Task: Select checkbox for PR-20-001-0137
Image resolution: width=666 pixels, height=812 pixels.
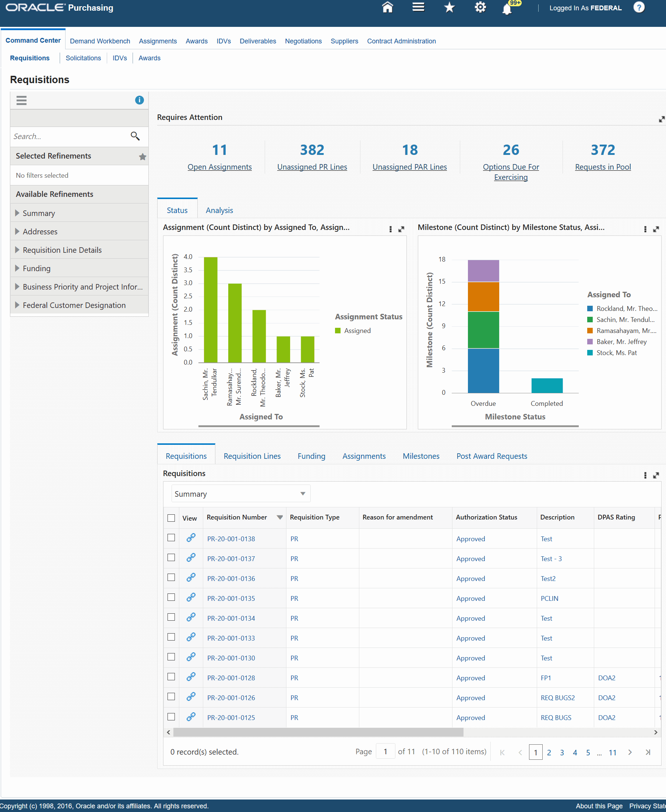Action: [171, 558]
